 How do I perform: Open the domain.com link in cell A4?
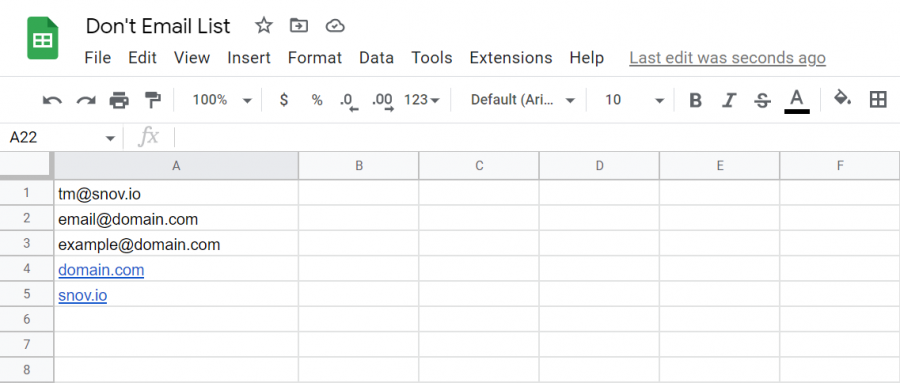tap(101, 270)
